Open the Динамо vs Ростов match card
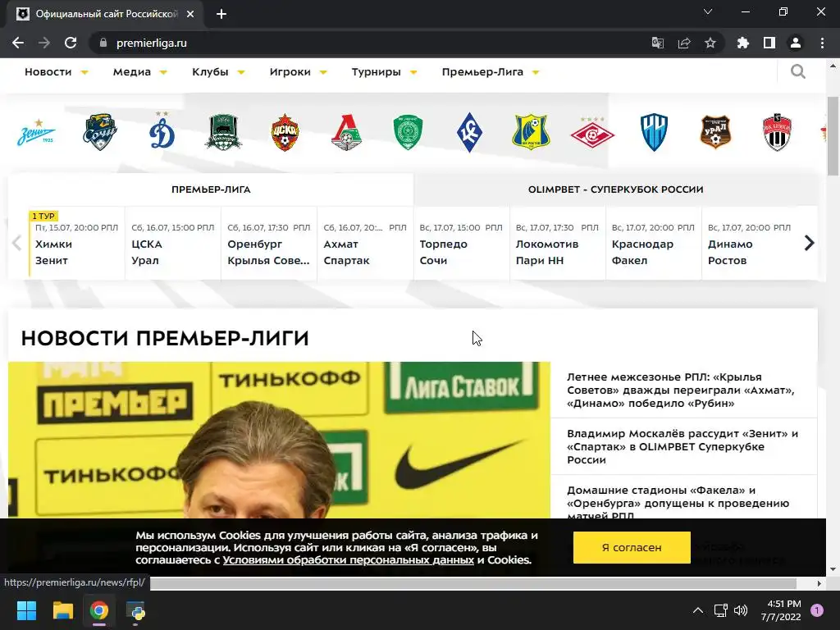840x630 pixels. point(749,243)
